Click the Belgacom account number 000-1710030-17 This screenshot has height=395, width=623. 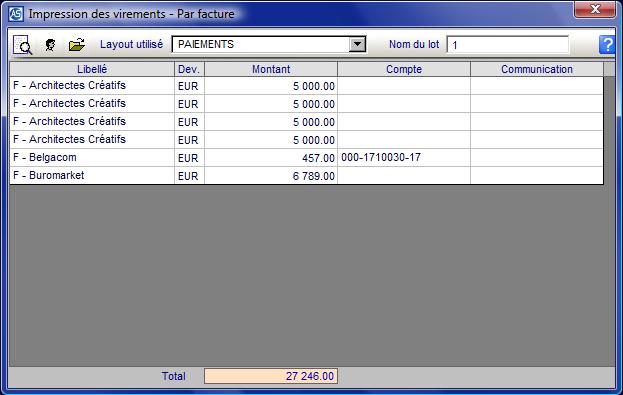coord(381,157)
